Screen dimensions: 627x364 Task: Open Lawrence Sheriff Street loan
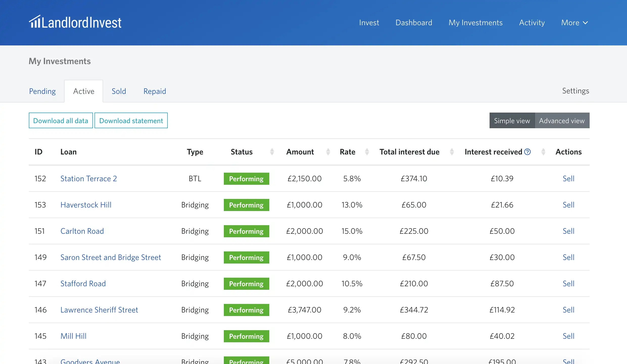pyautogui.click(x=99, y=310)
